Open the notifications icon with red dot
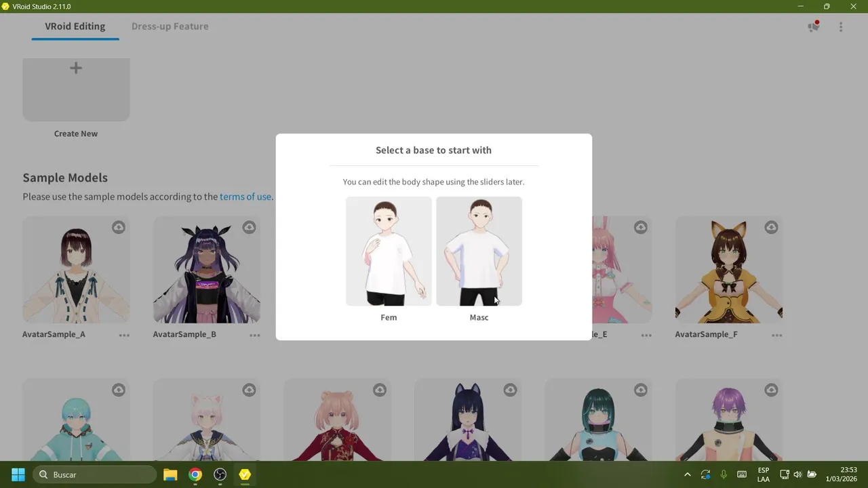This screenshot has height=488, width=868. coord(813,26)
